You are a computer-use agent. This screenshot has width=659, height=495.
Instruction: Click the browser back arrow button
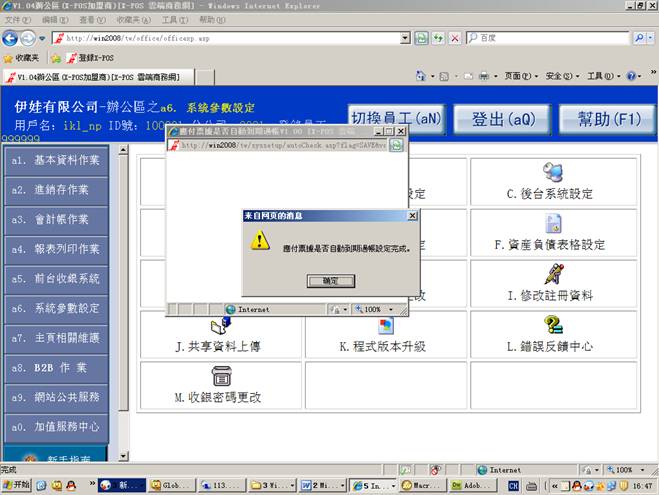pyautogui.click(x=12, y=38)
